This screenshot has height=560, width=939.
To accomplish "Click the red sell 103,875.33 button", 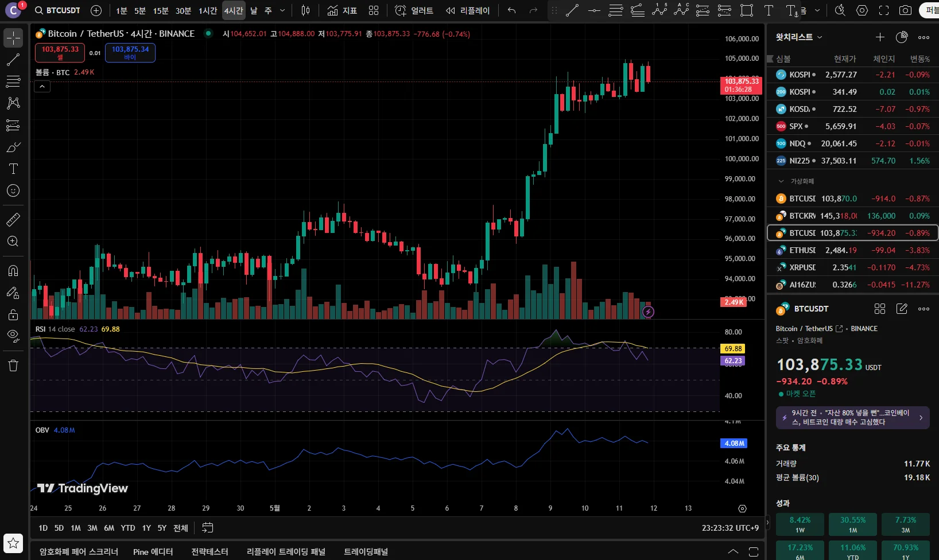I will (x=60, y=53).
